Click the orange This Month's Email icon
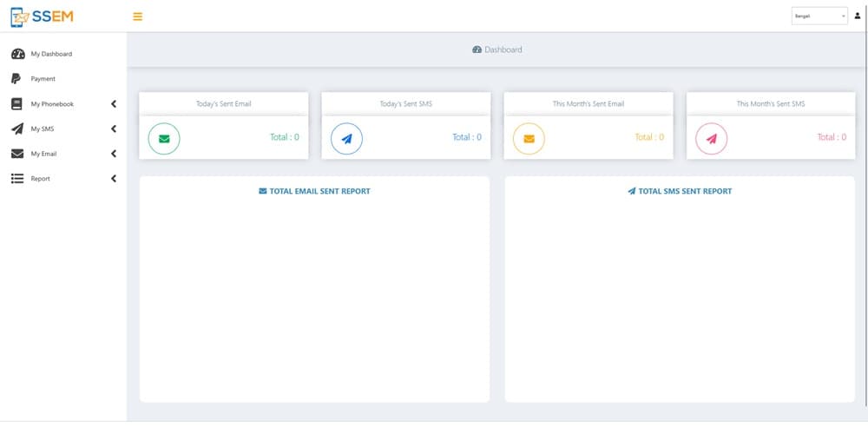The height and width of the screenshot is (428, 868). [529, 139]
